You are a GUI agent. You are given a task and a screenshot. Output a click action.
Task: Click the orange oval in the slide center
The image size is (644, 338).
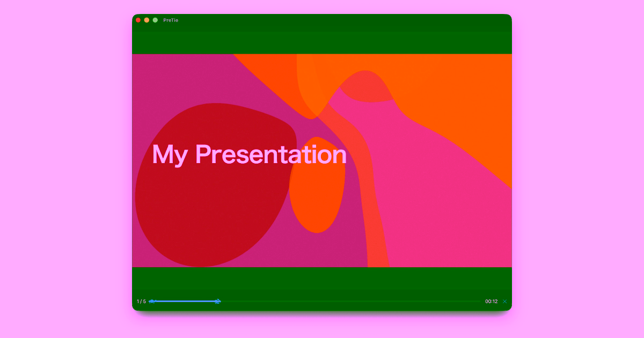317,199
